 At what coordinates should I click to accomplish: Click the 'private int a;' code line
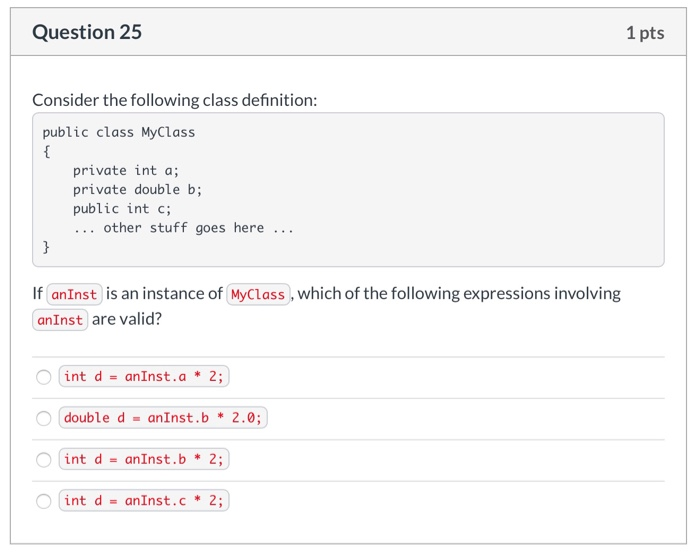coord(126,171)
